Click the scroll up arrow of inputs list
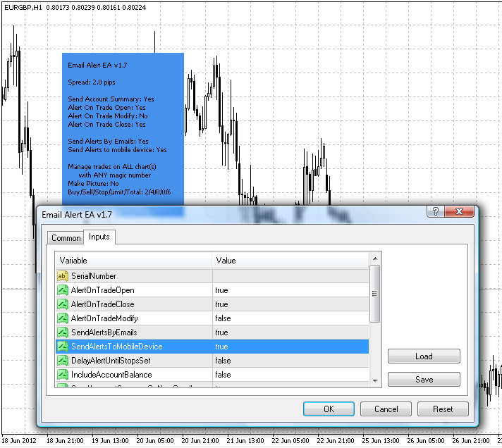 point(375,259)
